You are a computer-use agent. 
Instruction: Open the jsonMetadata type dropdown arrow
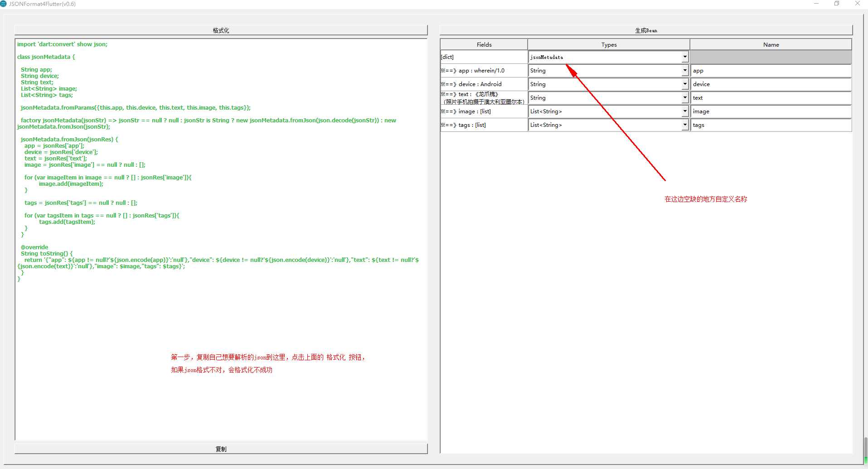(684, 57)
